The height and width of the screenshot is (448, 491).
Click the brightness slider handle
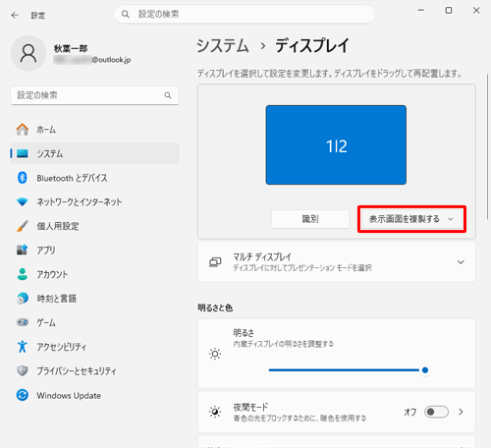pyautogui.click(x=425, y=370)
